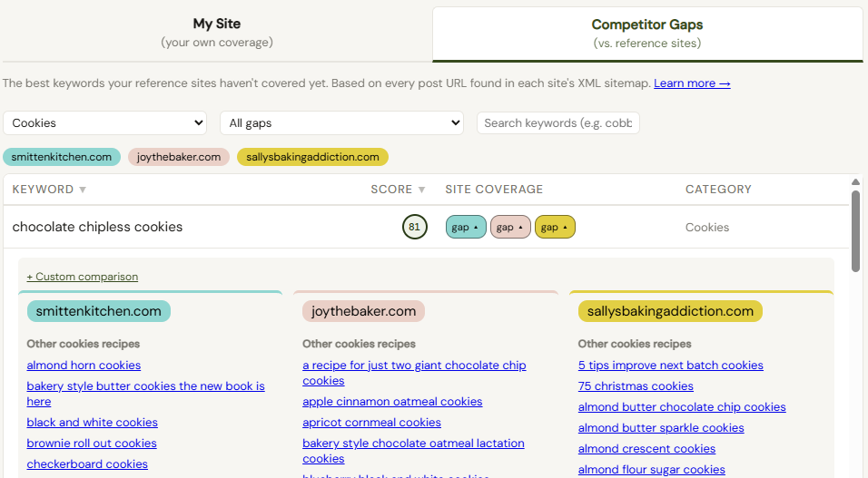
Task: Sort the table by SCORE column
Action: 398,190
